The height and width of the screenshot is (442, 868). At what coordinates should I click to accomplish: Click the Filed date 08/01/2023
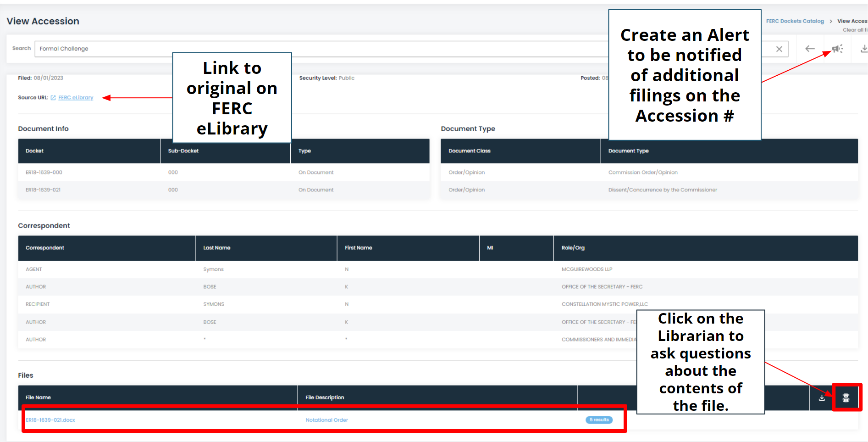(x=48, y=78)
